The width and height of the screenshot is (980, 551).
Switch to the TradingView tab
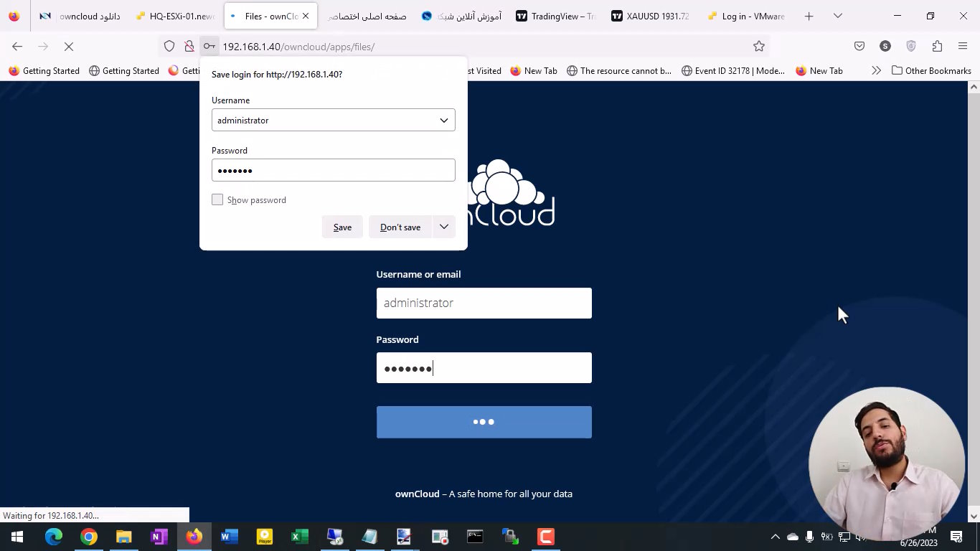click(x=556, y=16)
